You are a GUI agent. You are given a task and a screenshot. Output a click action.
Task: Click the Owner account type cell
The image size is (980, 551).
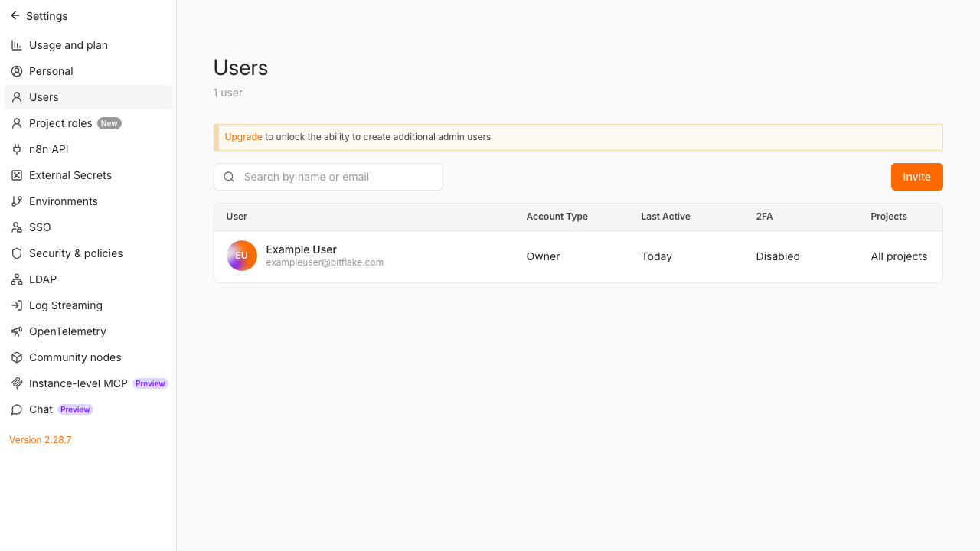point(543,256)
